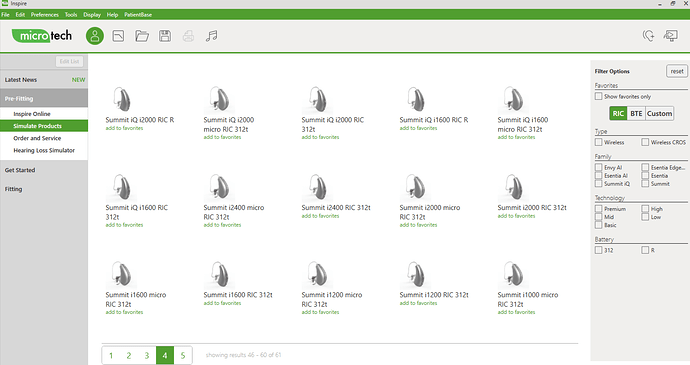Click the remote screen presentation icon
The height and width of the screenshot is (365, 690).
coord(671,36)
